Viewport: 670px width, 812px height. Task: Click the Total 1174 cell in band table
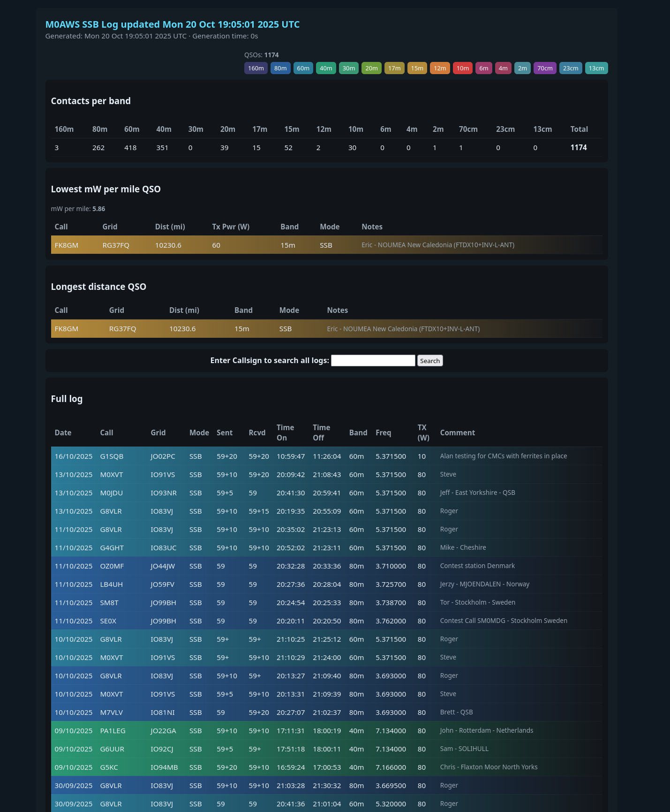[x=579, y=147]
